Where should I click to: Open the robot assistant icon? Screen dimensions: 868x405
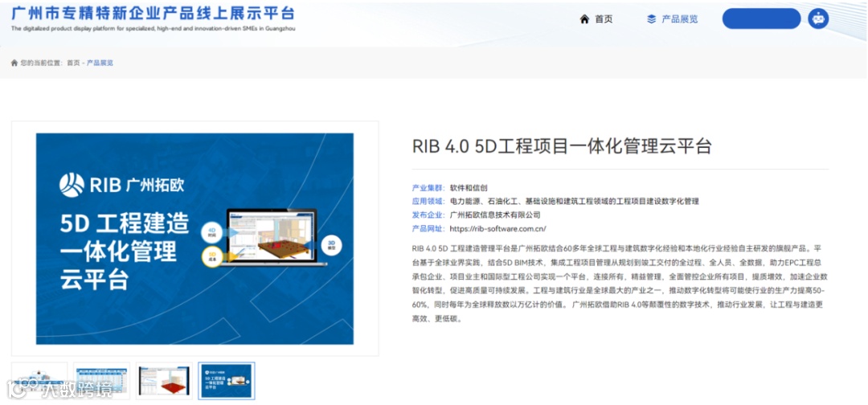coord(818,18)
